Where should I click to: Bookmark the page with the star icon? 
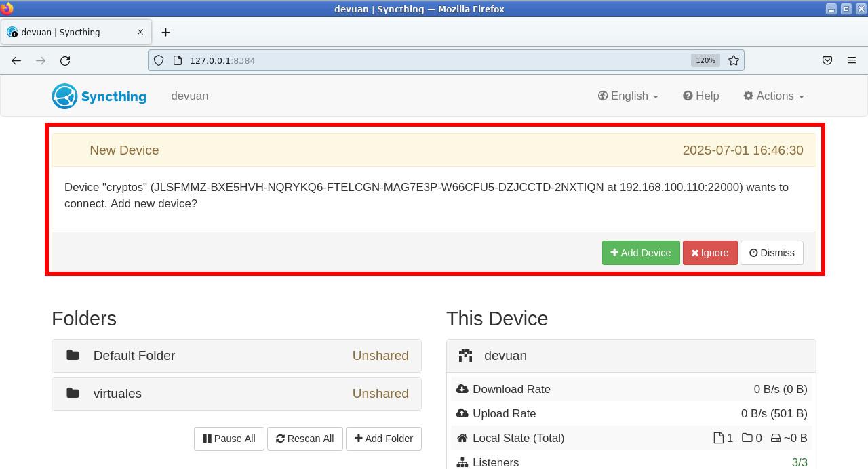coord(734,60)
